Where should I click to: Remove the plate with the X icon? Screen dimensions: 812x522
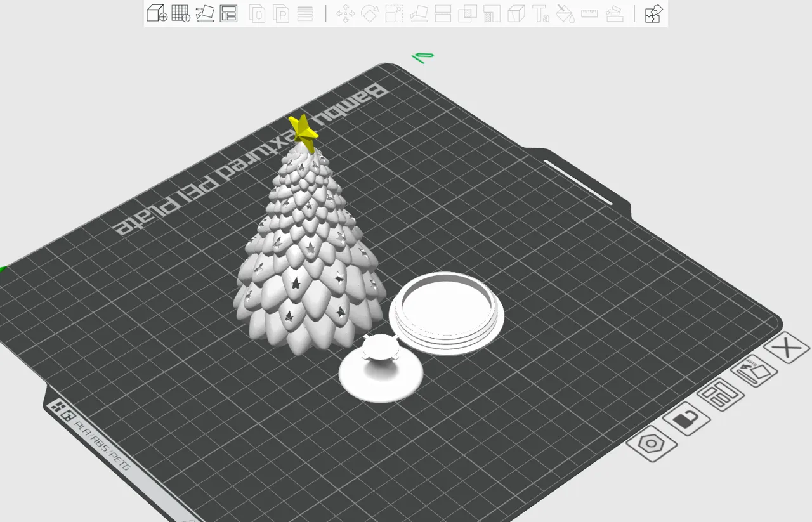pos(787,347)
